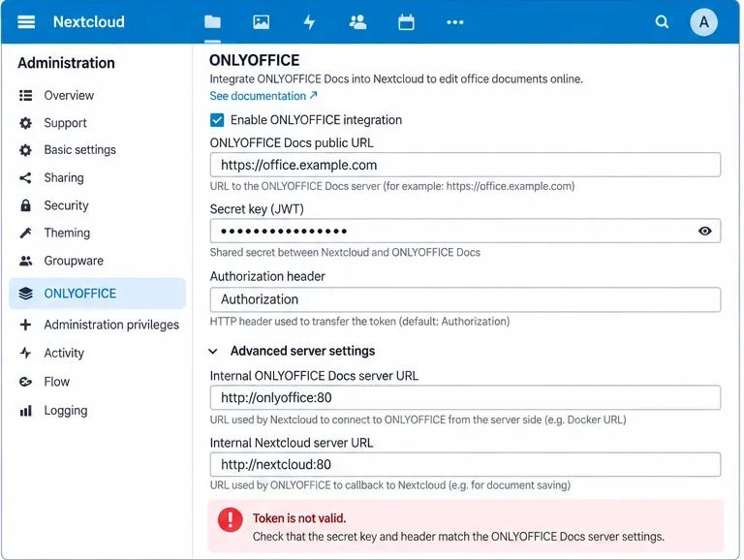744x560 pixels.
Task: Open Security settings section
Action: click(97, 205)
